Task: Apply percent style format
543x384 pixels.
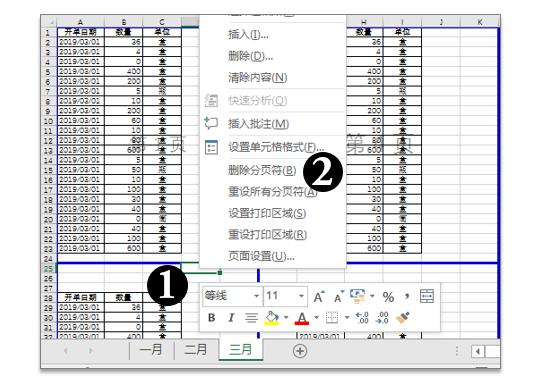Action: click(x=388, y=297)
